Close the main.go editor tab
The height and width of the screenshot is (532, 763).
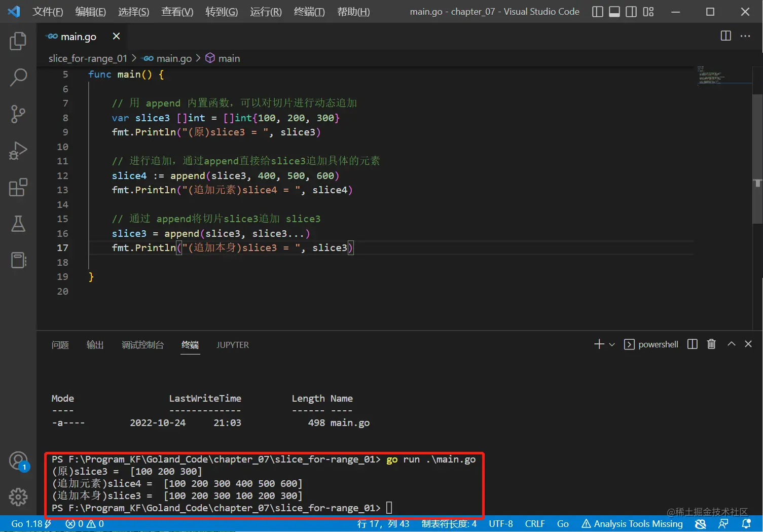[x=116, y=36]
